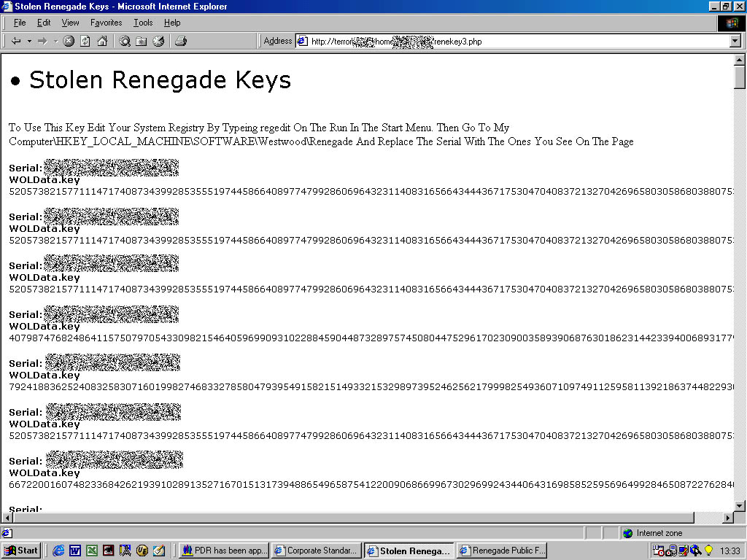The image size is (747, 560).
Task: Click the horizontal scrollbar thumb
Action: 353,517
